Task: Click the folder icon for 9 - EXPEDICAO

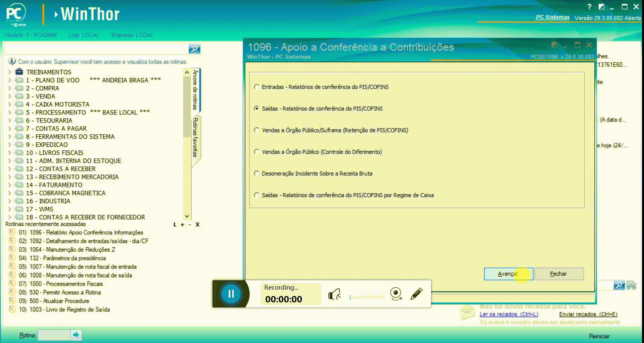Action: coord(20,144)
